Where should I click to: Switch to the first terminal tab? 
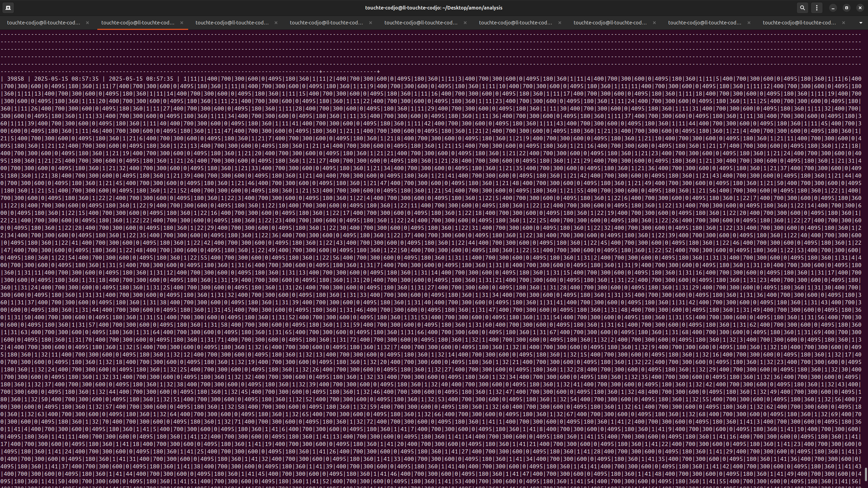click(x=43, y=23)
